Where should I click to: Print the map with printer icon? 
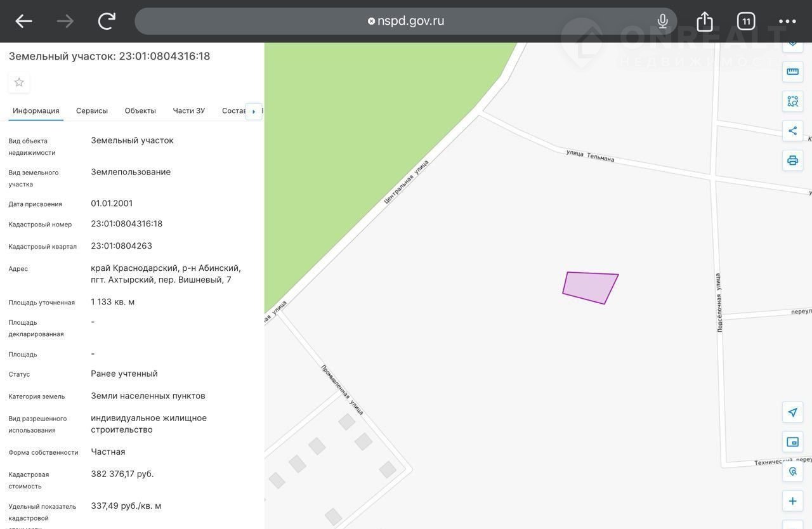(792, 160)
